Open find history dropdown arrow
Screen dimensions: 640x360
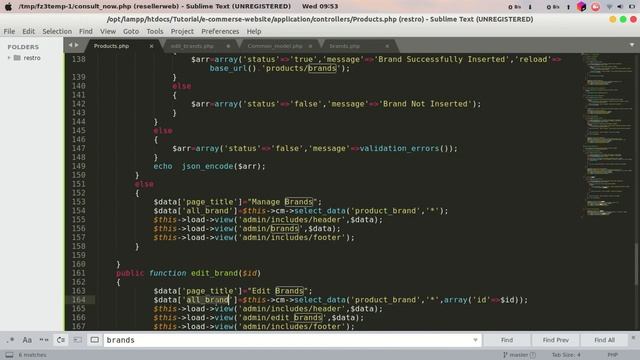point(475,340)
